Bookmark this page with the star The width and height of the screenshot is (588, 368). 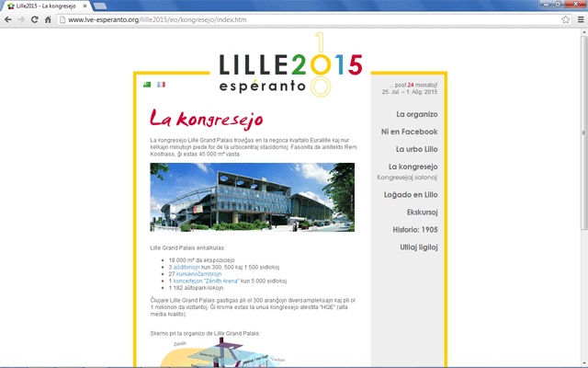coord(566,19)
